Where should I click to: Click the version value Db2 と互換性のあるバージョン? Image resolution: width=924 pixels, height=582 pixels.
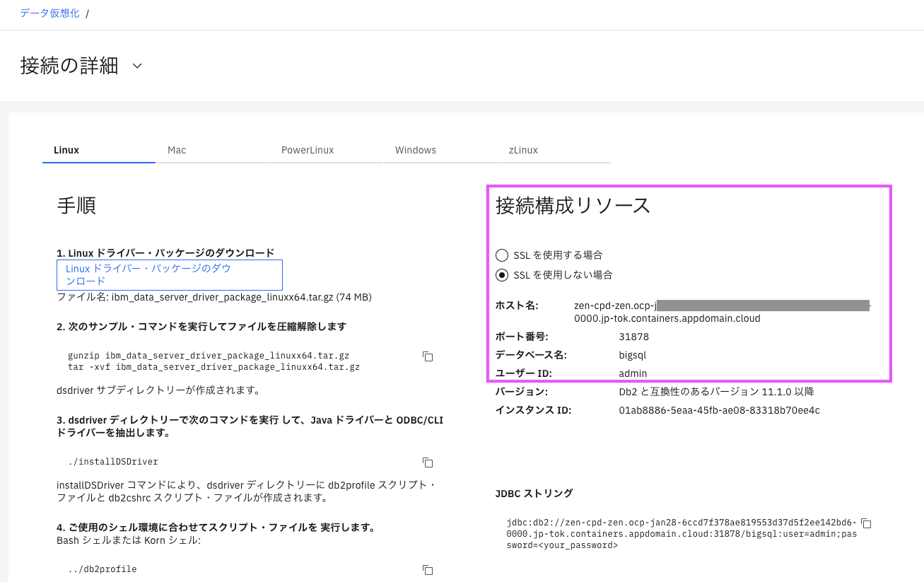click(716, 392)
